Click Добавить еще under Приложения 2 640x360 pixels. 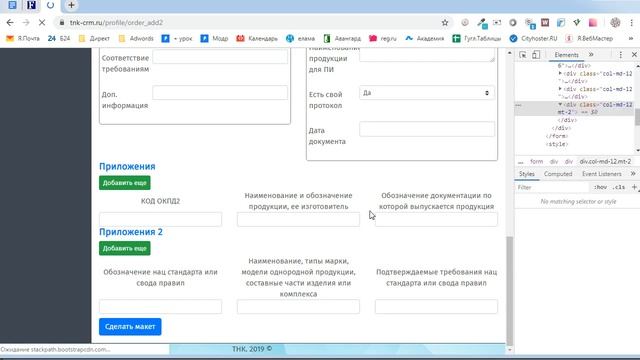124,248
